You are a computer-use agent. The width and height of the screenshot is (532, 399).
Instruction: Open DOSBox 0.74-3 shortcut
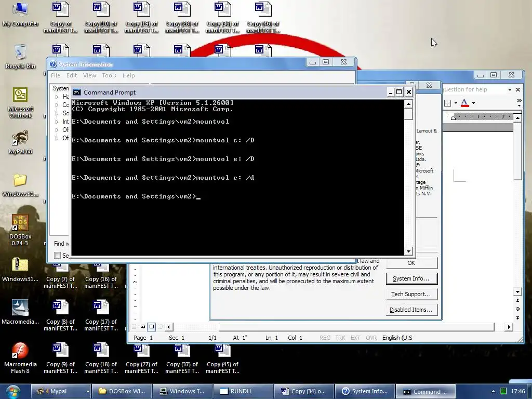20,230
